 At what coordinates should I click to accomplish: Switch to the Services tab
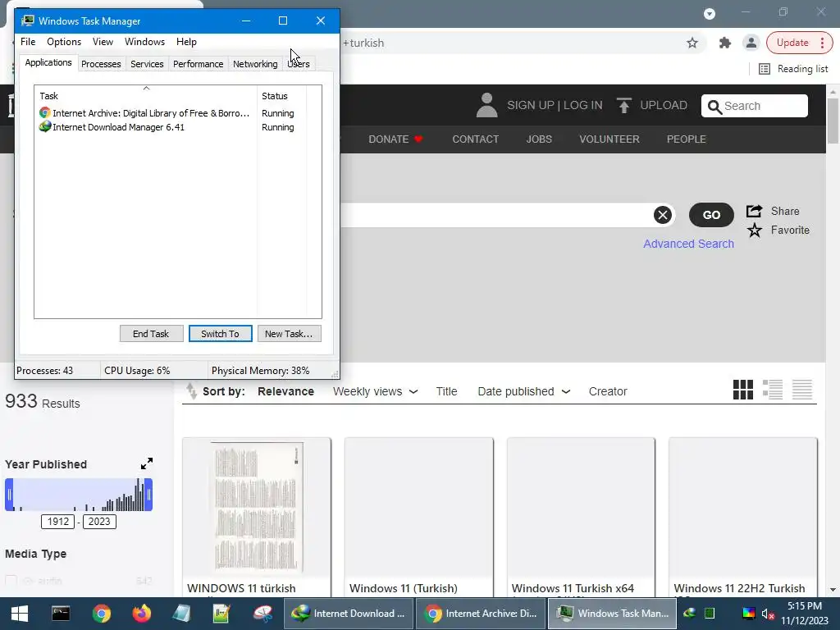tap(147, 64)
